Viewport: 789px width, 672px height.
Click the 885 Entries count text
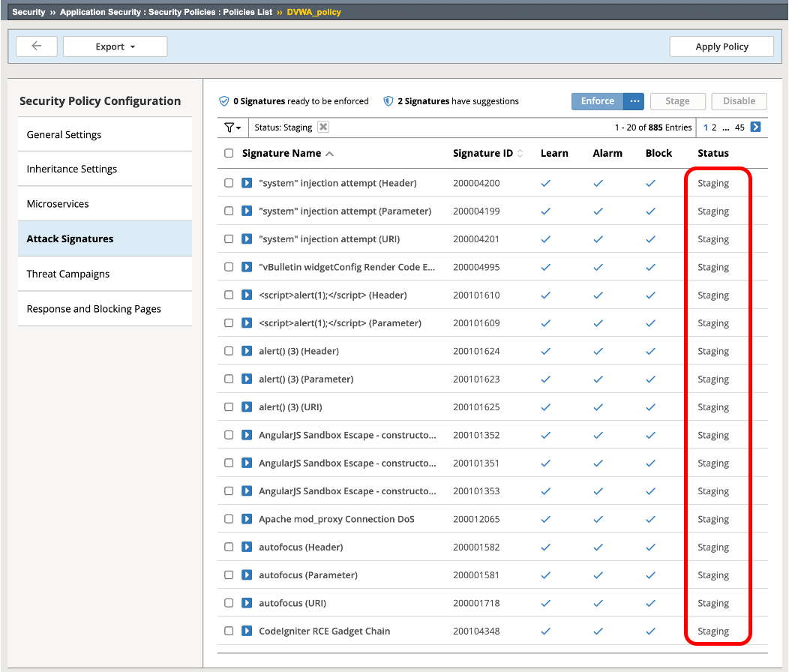670,127
